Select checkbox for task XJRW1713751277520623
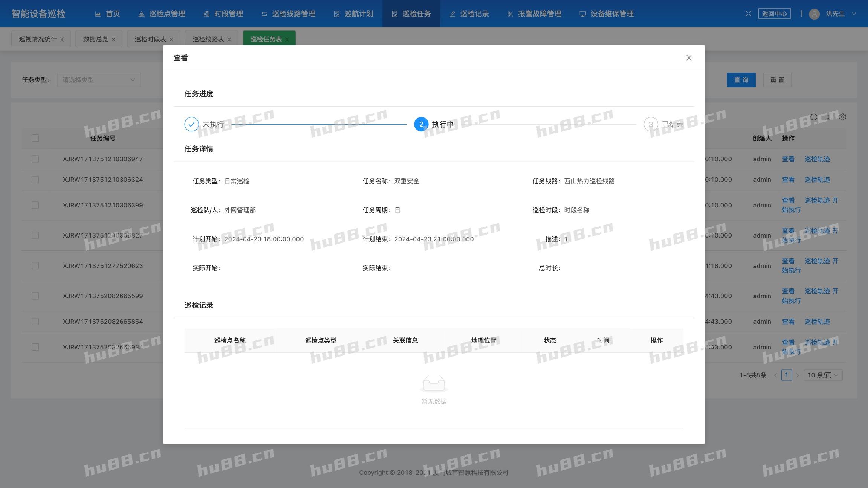Image resolution: width=868 pixels, height=488 pixels. [x=35, y=266]
